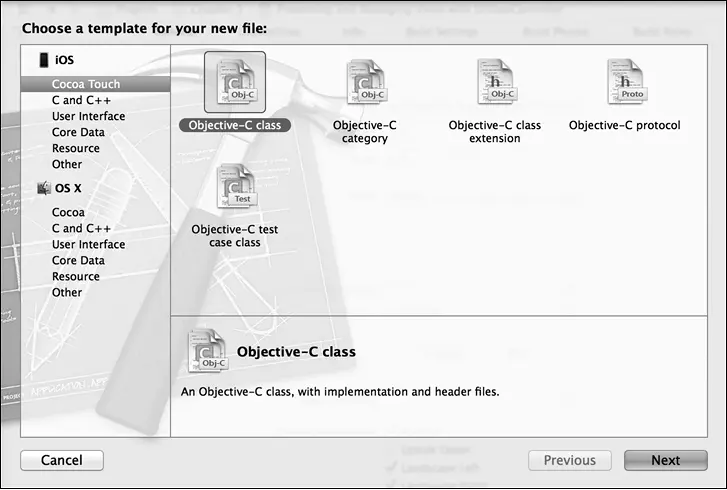Pick the Objective-C class extension icon
This screenshot has height=490, width=727.
(x=495, y=82)
